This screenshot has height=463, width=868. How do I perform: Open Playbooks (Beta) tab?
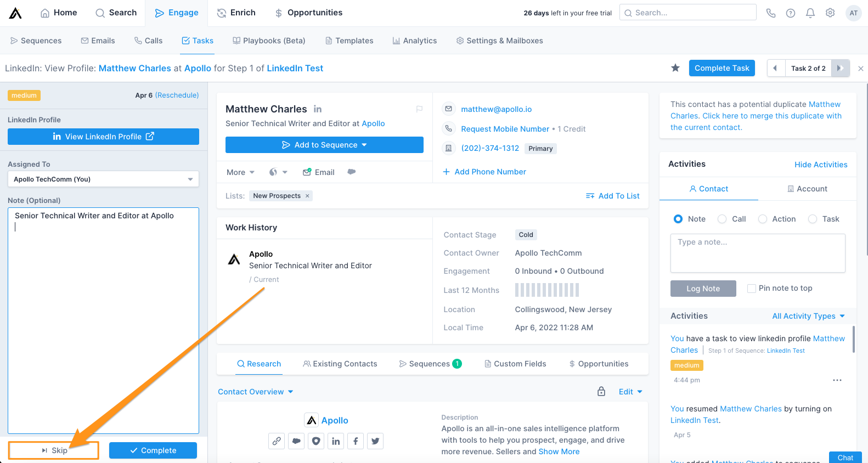[269, 41]
